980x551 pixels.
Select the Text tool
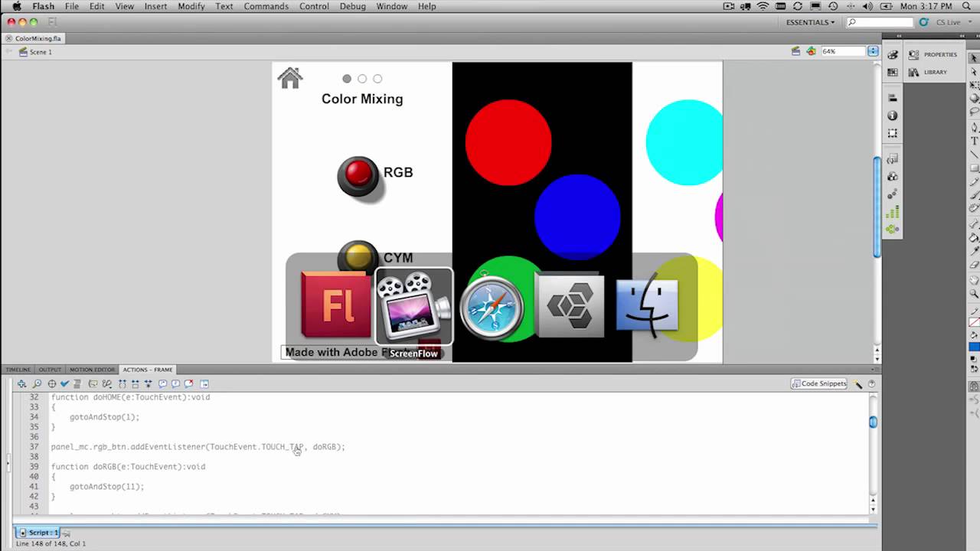pyautogui.click(x=974, y=141)
